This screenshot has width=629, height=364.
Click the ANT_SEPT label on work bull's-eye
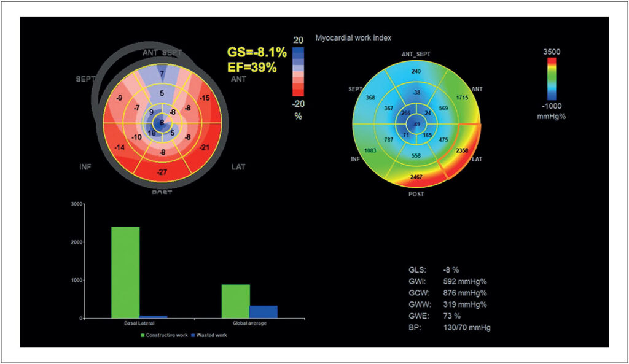[416, 54]
